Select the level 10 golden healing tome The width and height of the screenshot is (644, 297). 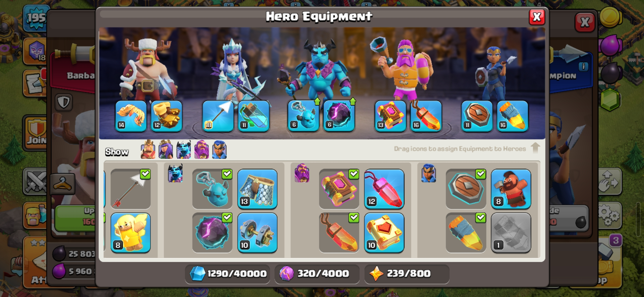384,233
